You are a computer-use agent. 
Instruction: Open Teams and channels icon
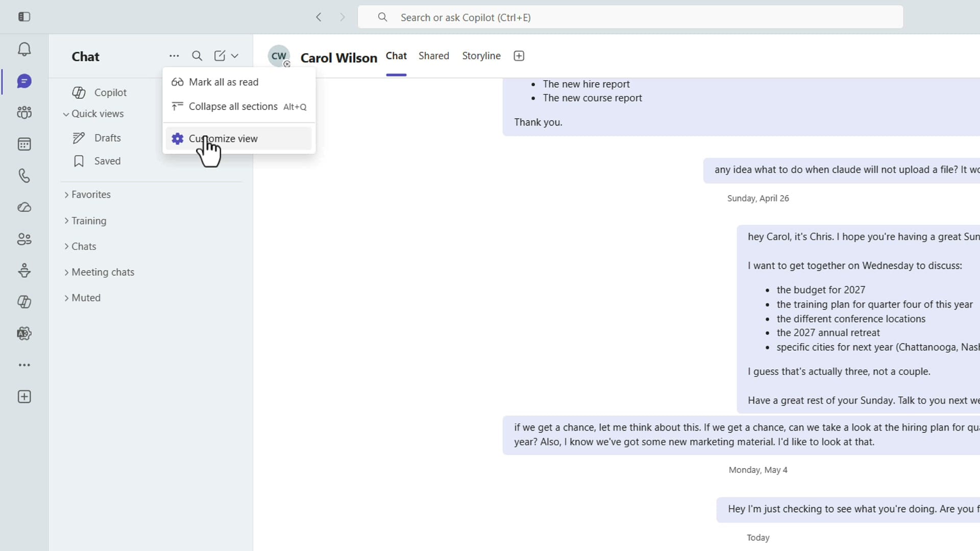(x=24, y=112)
